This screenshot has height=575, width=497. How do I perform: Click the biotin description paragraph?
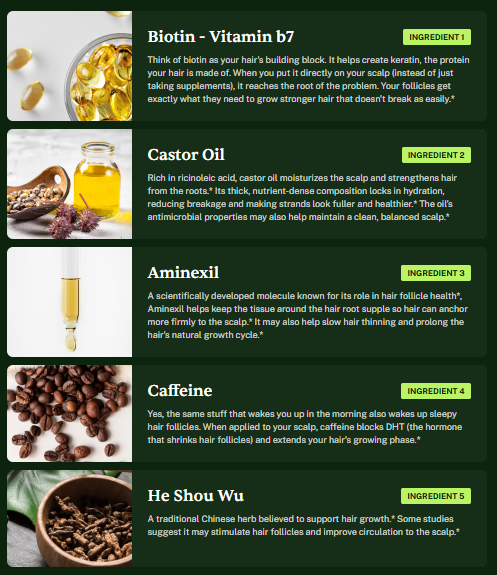[308, 80]
